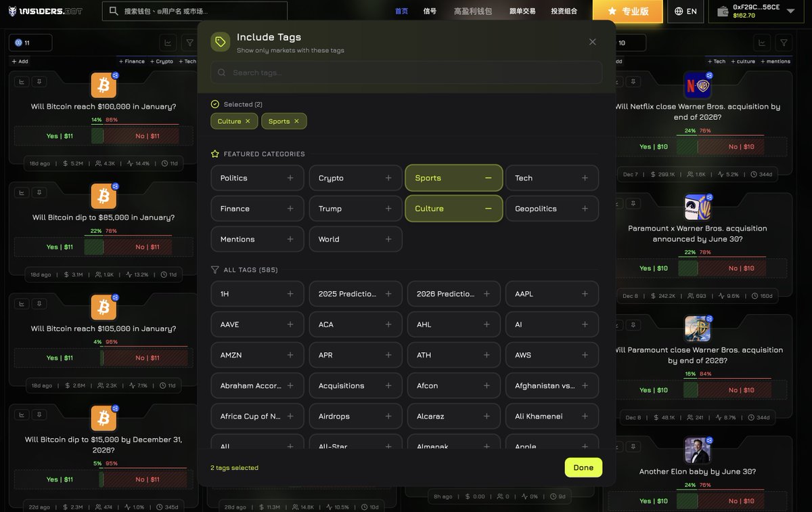
Task: Deselect the Sports featured category
Action: 453,178
